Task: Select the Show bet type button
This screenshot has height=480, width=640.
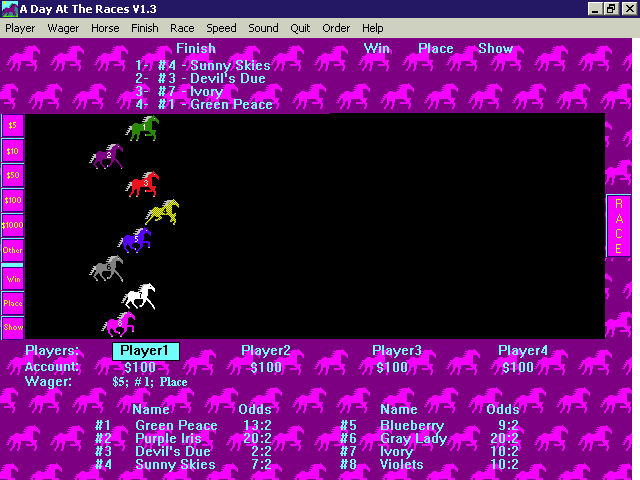Action: pyautogui.click(x=13, y=327)
